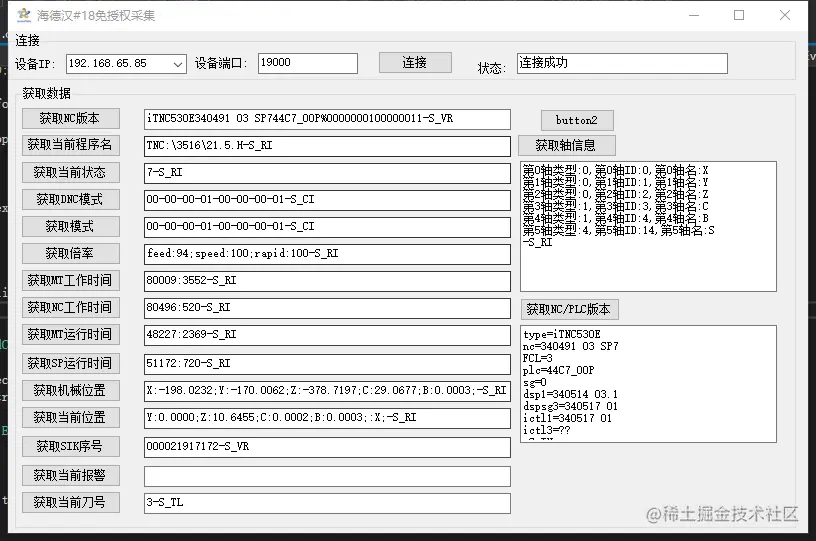816x541 pixels.
Task: Click the 获取轴信息 button
Action: click(x=567, y=146)
